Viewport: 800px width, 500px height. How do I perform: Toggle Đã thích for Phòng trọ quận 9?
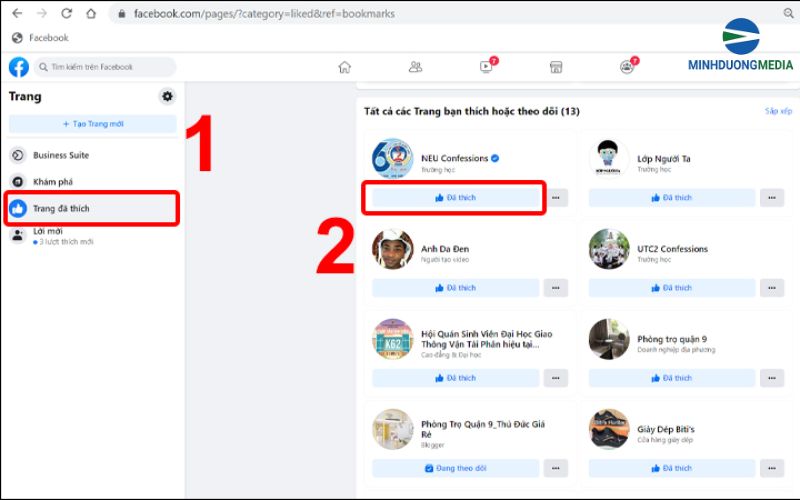click(671, 378)
